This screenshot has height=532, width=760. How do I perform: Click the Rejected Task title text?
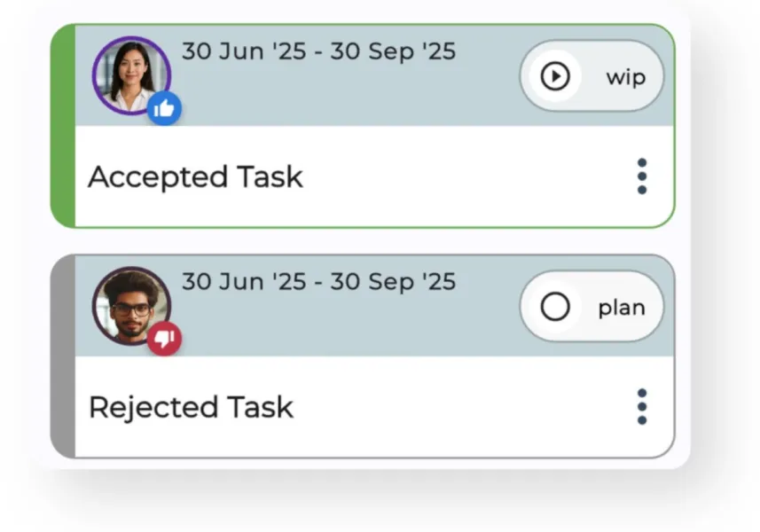(x=190, y=406)
